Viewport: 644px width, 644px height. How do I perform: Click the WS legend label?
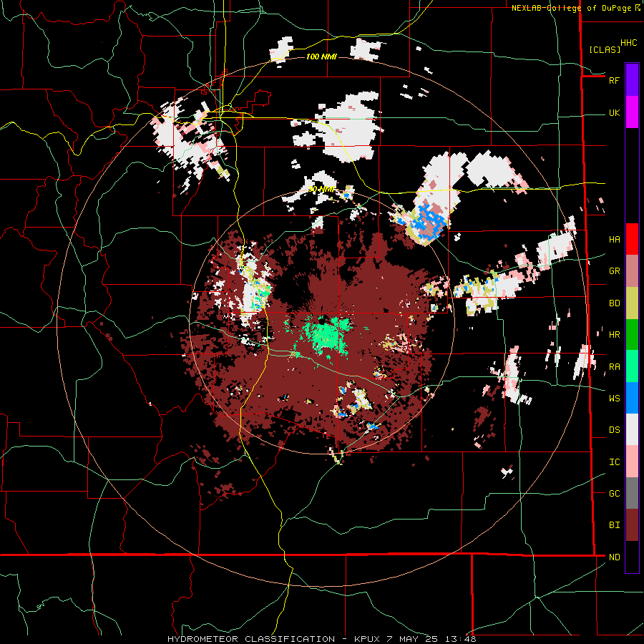[x=614, y=398]
